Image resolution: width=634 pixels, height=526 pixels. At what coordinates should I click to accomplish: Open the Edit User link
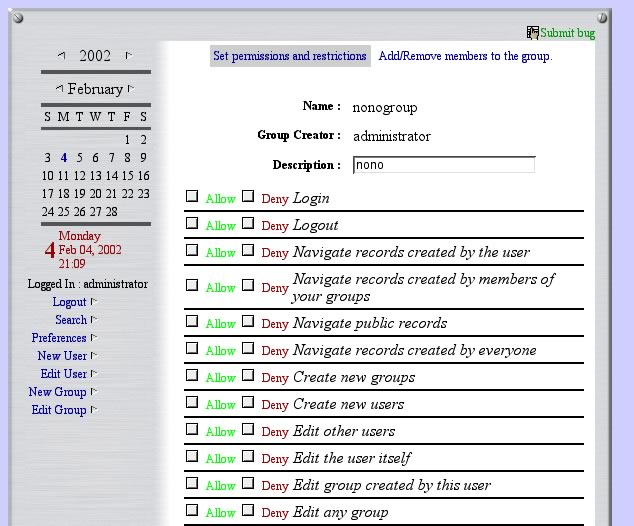pos(64,374)
